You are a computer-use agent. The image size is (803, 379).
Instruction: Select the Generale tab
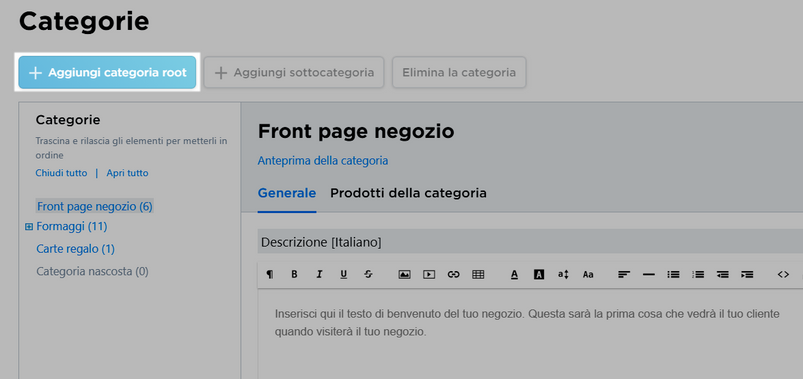pyautogui.click(x=287, y=193)
